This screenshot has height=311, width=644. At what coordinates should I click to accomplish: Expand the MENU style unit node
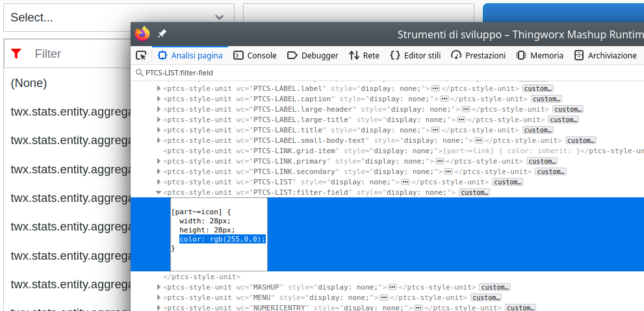[159, 297]
